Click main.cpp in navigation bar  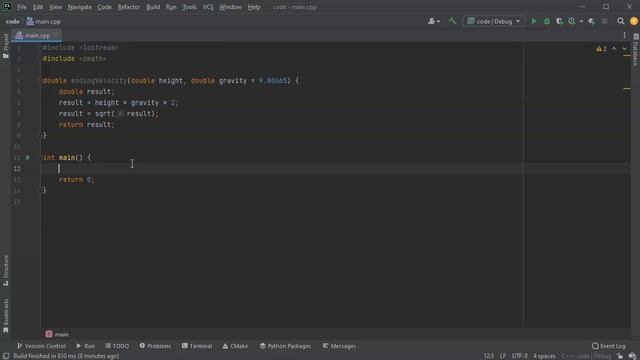[44, 21]
